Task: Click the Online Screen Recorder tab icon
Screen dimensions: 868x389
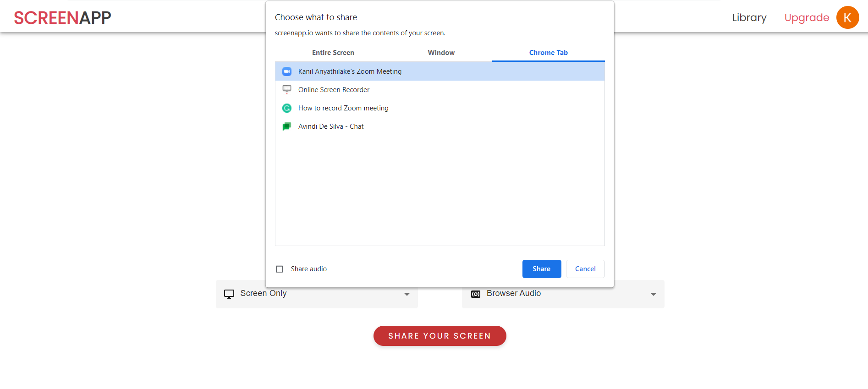Action: tap(287, 90)
